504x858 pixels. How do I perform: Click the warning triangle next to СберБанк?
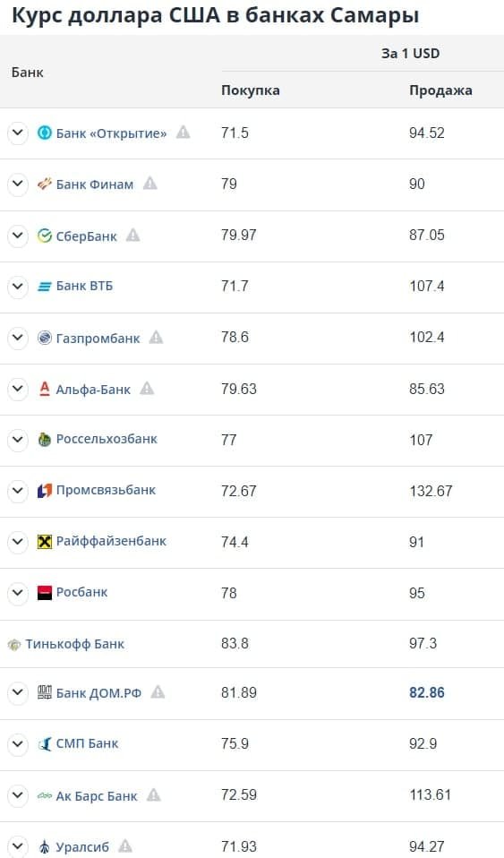[x=133, y=235]
